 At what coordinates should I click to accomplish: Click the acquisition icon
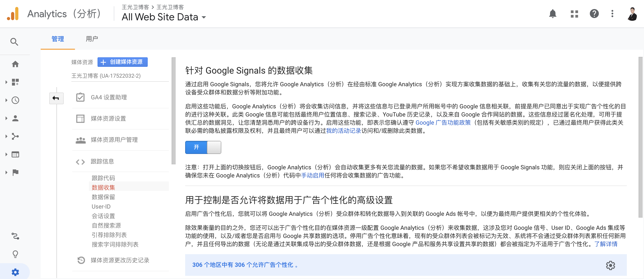[14, 135]
